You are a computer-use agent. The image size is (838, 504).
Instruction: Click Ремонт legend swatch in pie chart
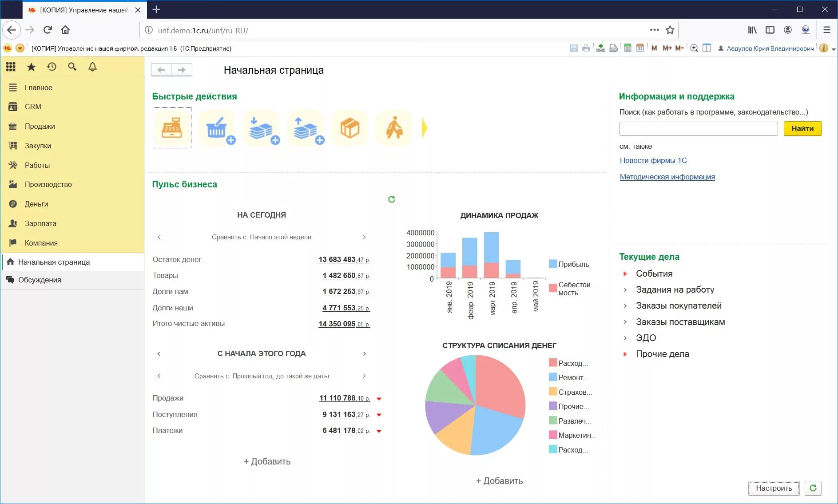click(x=553, y=377)
